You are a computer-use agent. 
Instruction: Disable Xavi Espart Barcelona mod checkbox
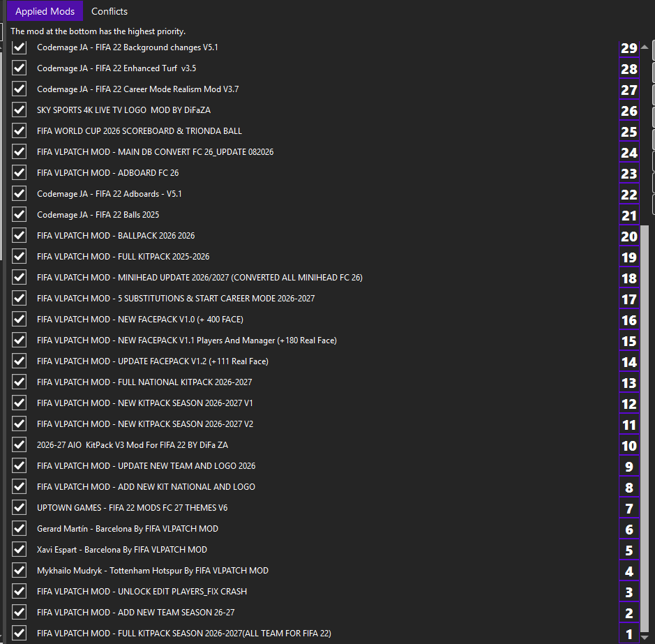click(20, 549)
